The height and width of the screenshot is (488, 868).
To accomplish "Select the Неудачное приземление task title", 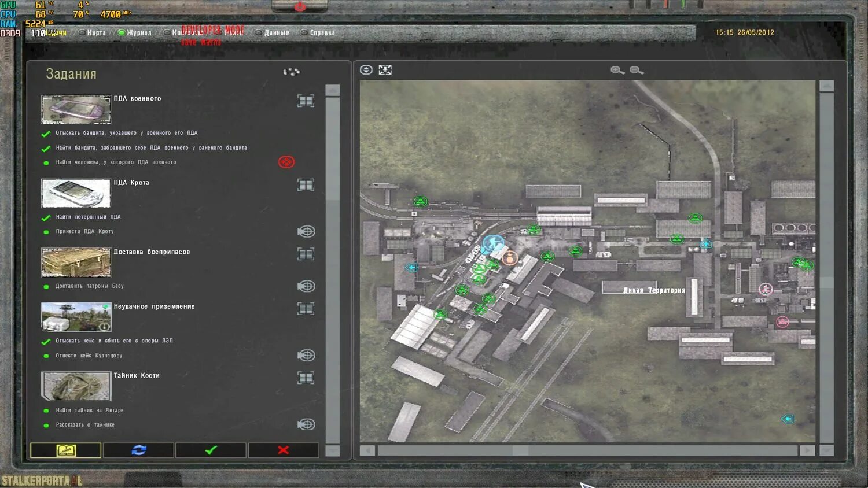I will pos(154,306).
